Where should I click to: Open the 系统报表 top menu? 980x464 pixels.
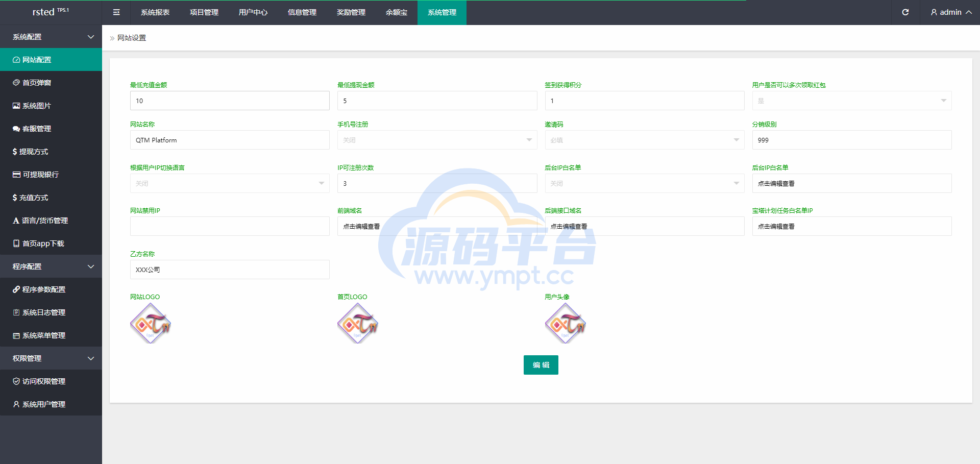click(155, 12)
